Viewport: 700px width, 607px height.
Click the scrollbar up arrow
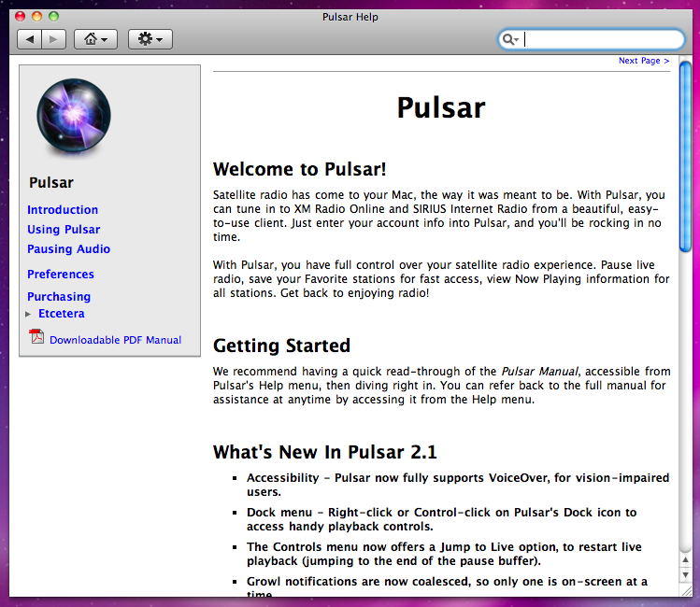coord(685,559)
